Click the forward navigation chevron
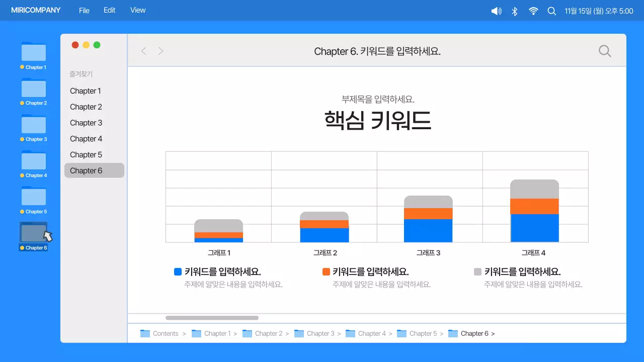 (x=160, y=50)
